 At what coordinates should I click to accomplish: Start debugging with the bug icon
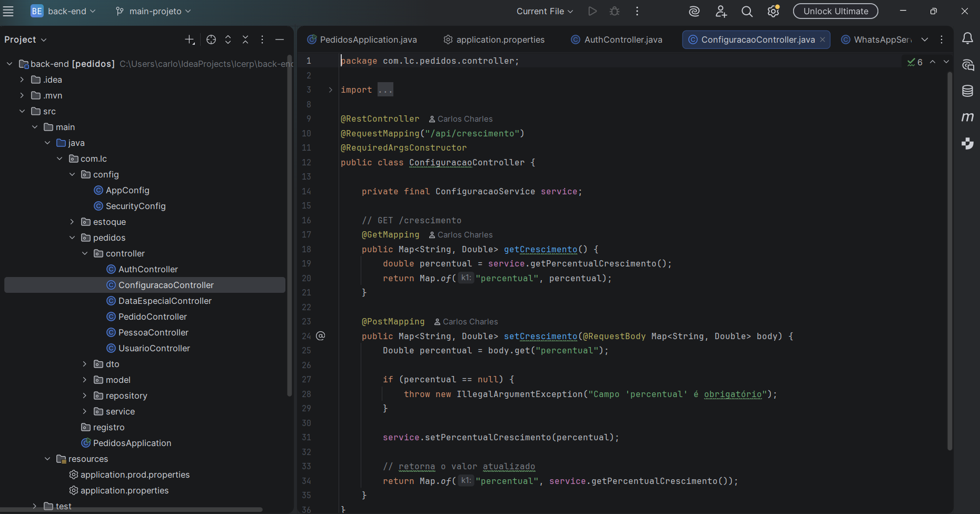615,11
